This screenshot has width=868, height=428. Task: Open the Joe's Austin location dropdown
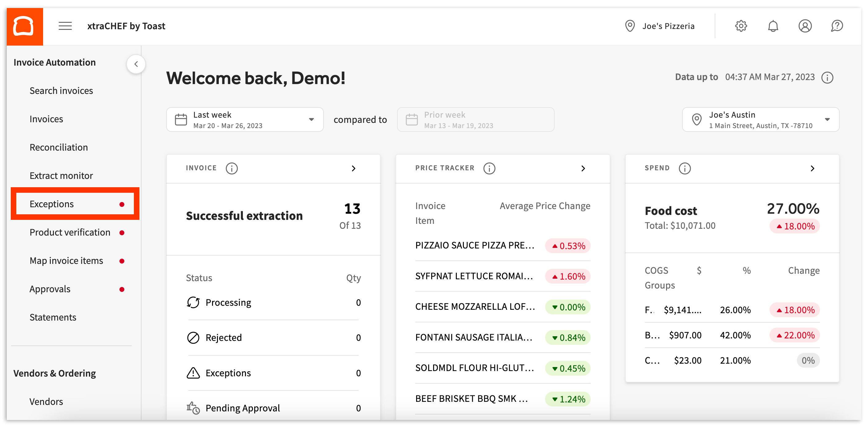(x=828, y=119)
